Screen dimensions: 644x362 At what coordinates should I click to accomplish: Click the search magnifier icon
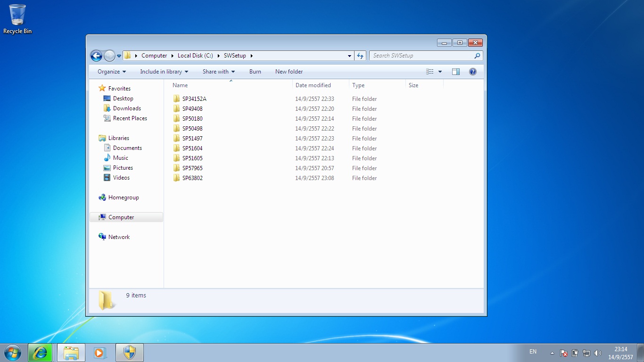pyautogui.click(x=477, y=56)
